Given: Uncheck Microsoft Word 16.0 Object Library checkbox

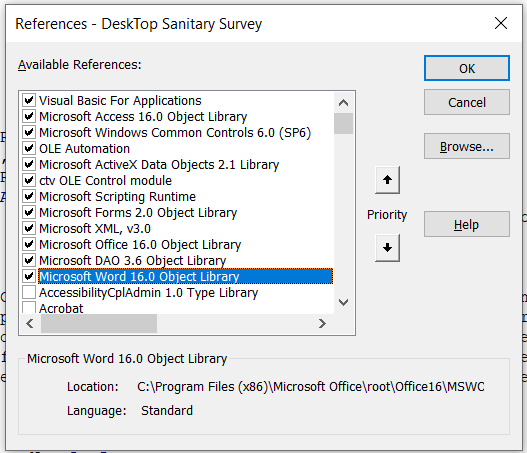Looking at the screenshot, I should pyautogui.click(x=29, y=276).
